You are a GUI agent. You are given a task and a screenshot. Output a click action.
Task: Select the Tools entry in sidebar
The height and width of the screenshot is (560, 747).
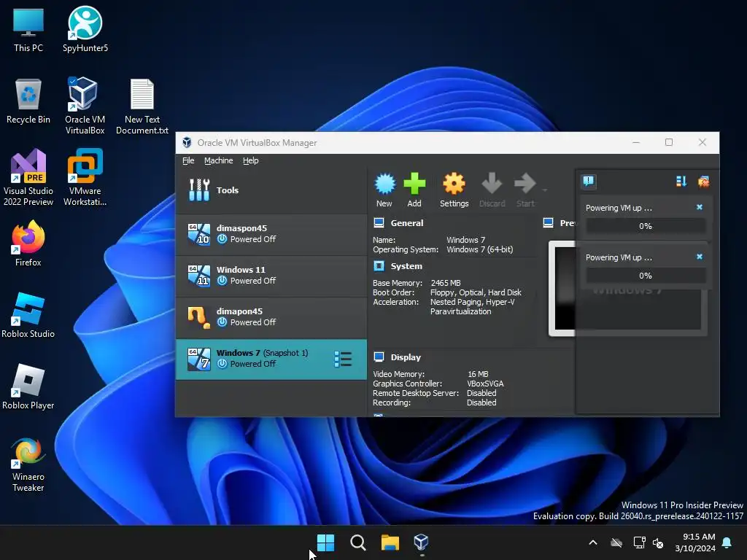tap(271, 190)
